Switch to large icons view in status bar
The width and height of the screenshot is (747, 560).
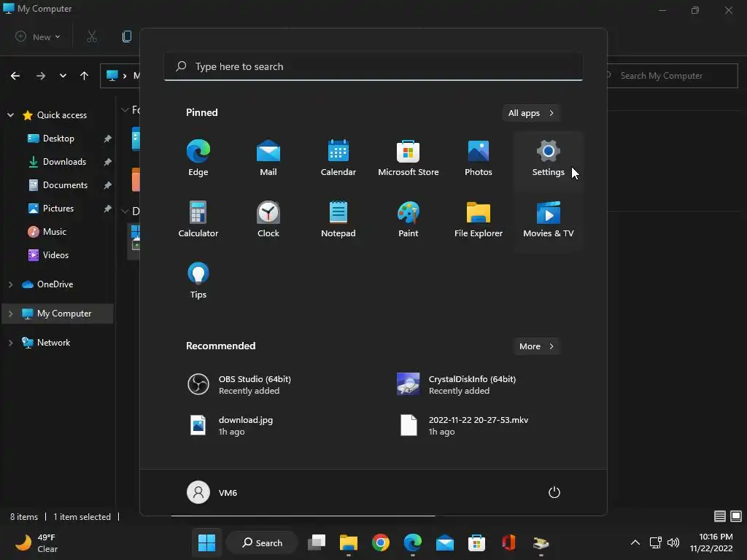click(x=736, y=516)
